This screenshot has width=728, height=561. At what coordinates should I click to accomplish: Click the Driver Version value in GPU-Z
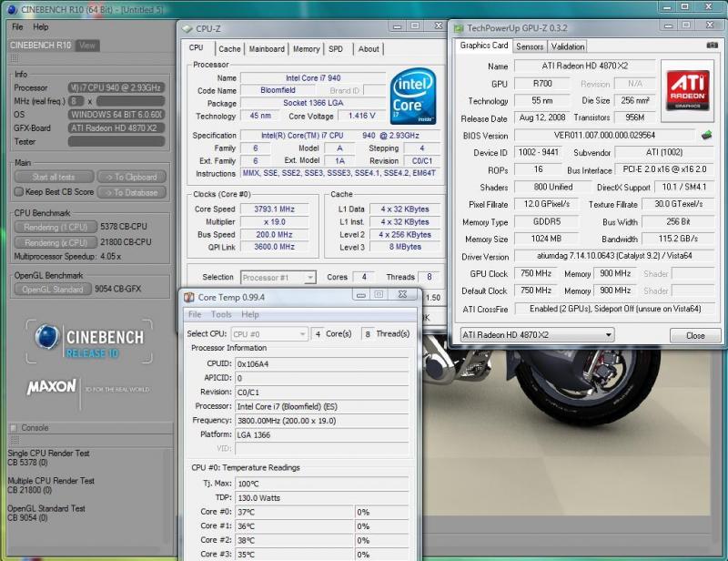(614, 256)
